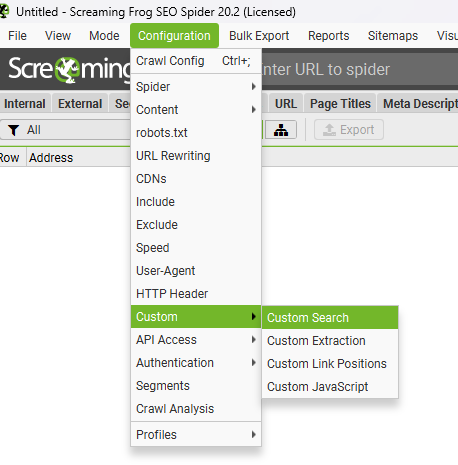Open Segments configuration
458x465 pixels.
196,386
